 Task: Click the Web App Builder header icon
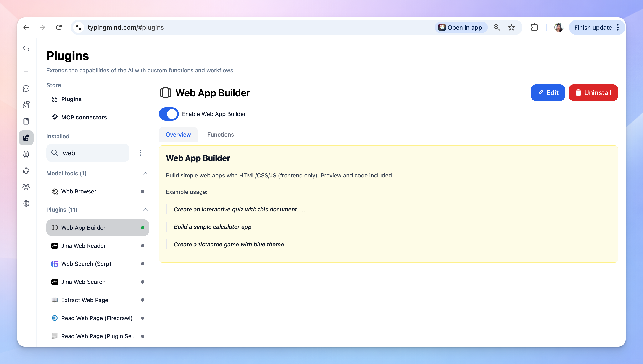[x=165, y=93]
